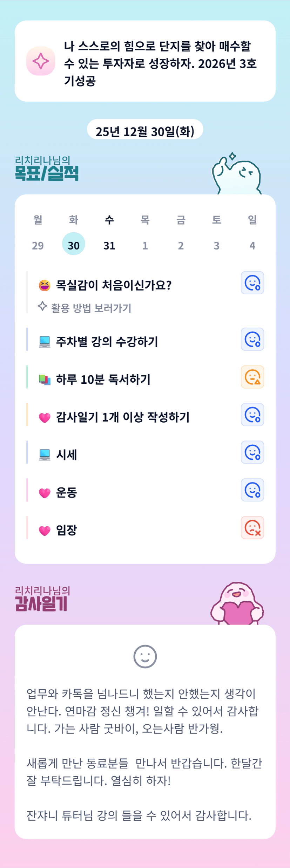Click the red failed face icon for 임장
Screen dimensions: 290x868
coord(252,528)
